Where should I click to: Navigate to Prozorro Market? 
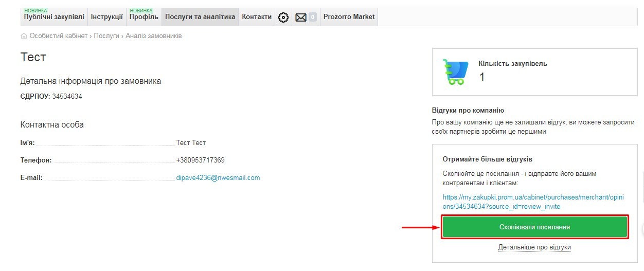click(x=349, y=17)
